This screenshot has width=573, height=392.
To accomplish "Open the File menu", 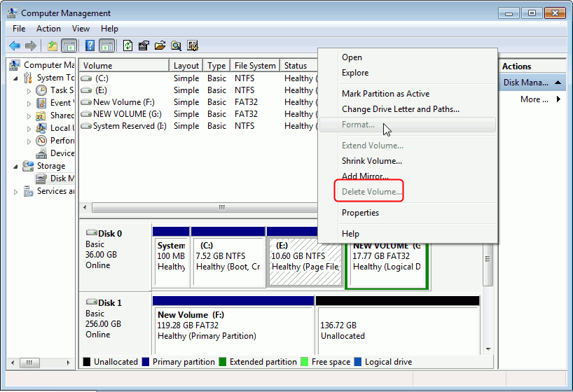I will pos(19,29).
